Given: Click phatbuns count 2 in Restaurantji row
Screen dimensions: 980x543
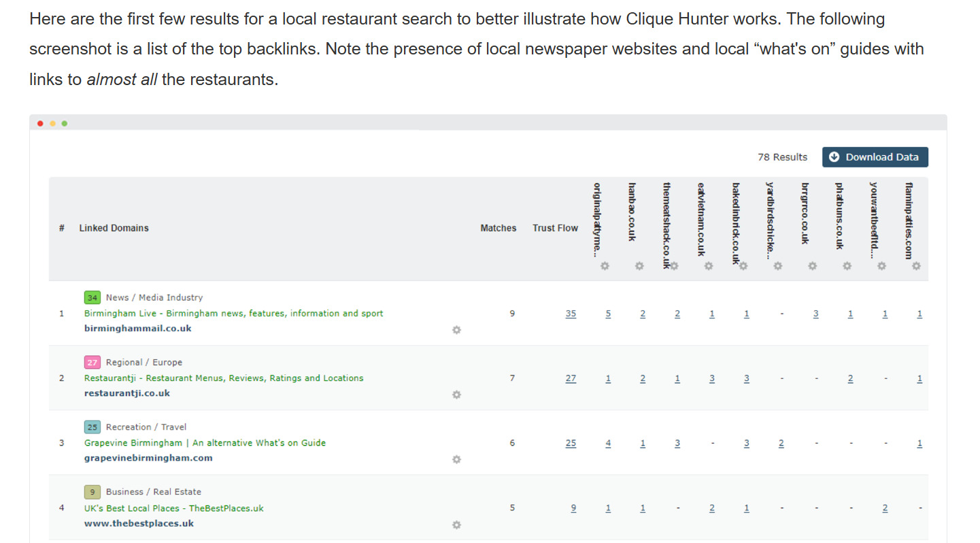Looking at the screenshot, I should point(850,378).
